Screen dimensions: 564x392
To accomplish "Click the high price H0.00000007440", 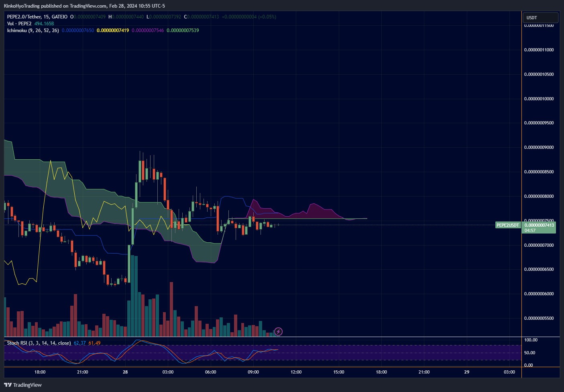I will 126,17.
